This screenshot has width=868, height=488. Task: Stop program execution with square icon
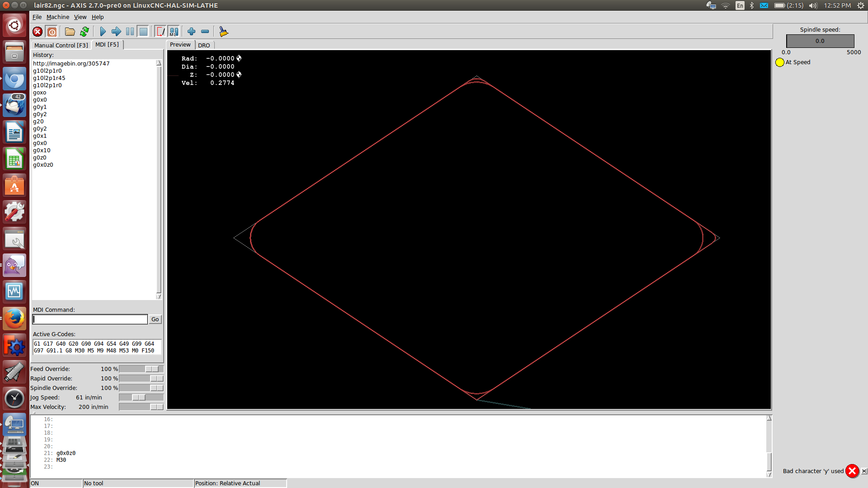tap(143, 32)
